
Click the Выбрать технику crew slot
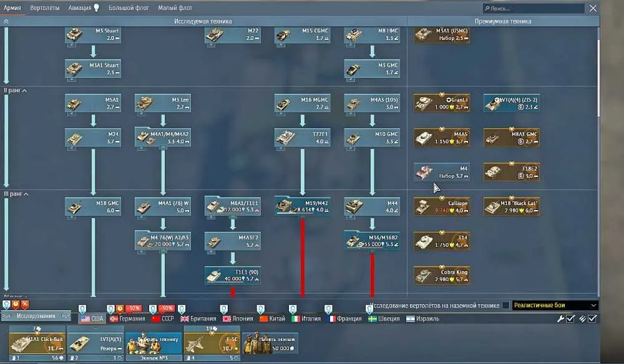154,342
